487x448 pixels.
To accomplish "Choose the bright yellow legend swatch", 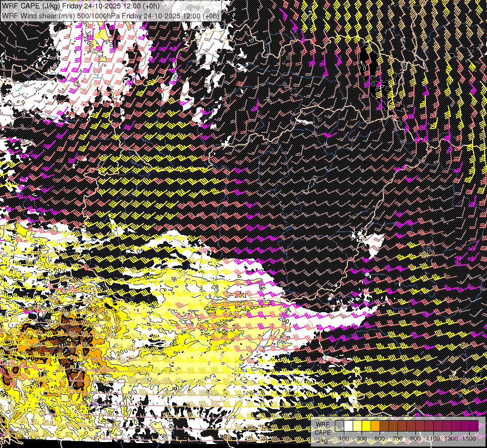I will click(x=366, y=426).
